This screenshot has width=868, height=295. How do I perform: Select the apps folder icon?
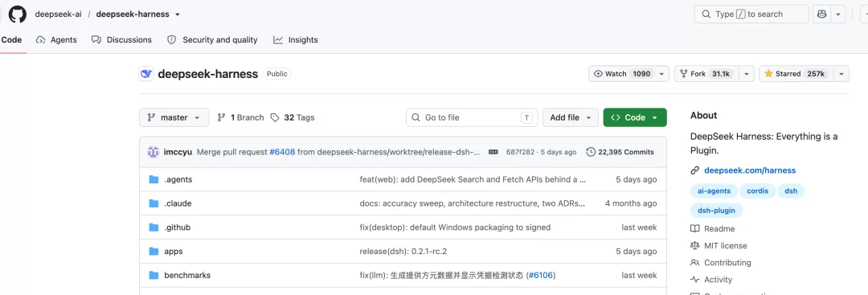[x=154, y=251]
